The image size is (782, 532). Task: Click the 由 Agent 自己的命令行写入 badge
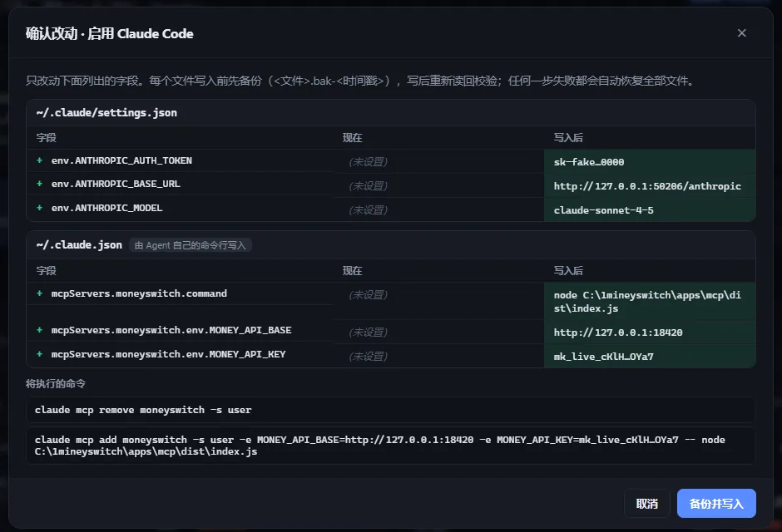pos(190,245)
